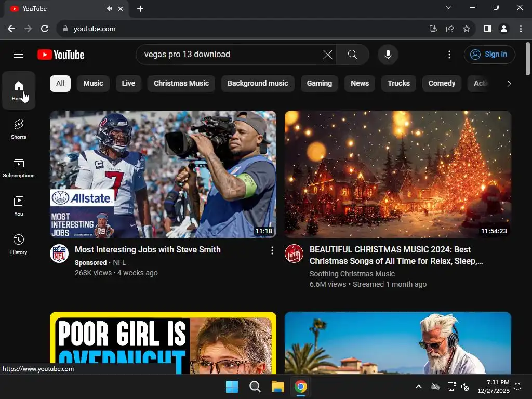Click the Sponsored label
This screenshot has width=532, height=399.
90,262
